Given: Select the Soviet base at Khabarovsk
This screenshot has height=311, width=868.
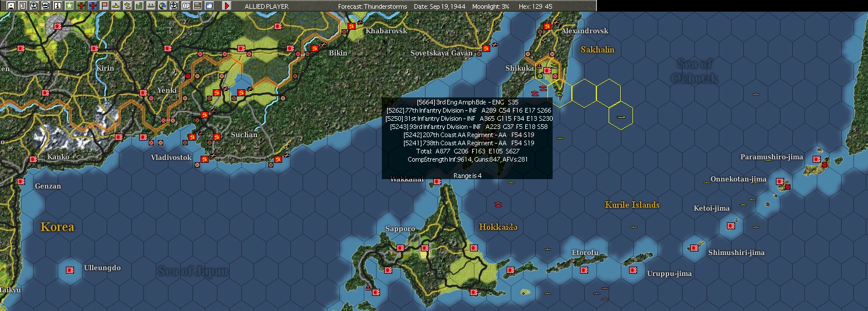Looking at the screenshot, I should click(352, 26).
